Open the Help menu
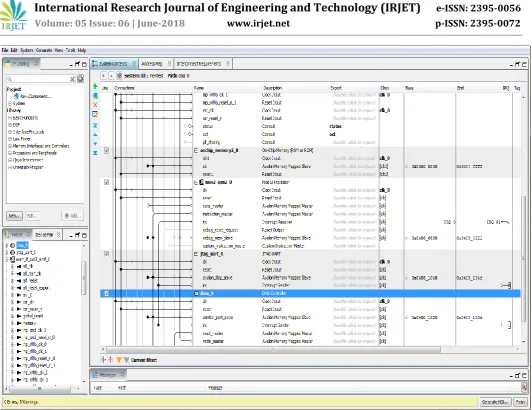 [x=82, y=50]
